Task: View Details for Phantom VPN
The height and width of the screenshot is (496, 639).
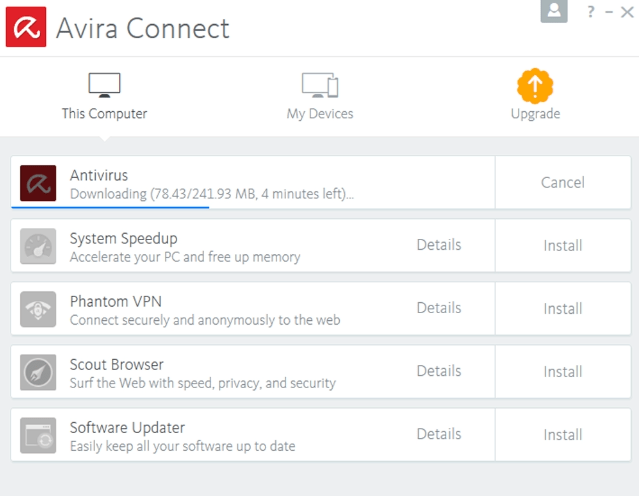Action: pos(439,308)
